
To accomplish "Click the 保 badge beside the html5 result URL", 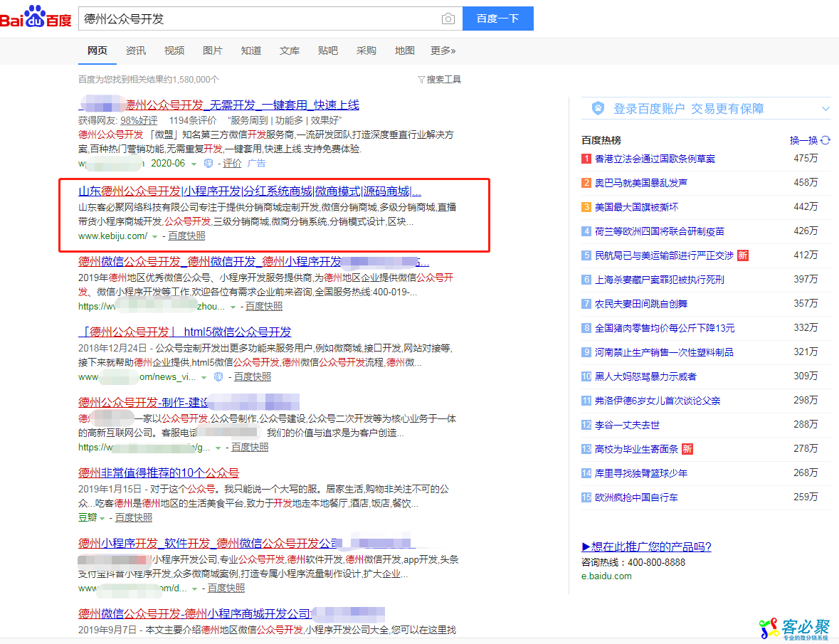I will [x=218, y=376].
